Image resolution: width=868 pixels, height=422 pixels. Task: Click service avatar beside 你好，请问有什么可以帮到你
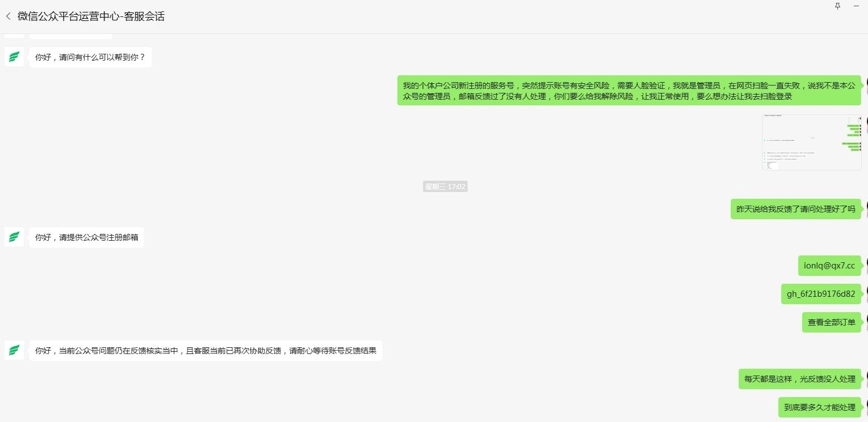[14, 57]
